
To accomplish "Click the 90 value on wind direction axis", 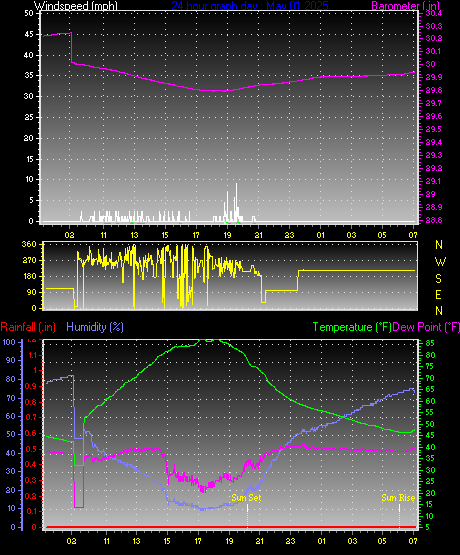I will pyautogui.click(x=32, y=292).
